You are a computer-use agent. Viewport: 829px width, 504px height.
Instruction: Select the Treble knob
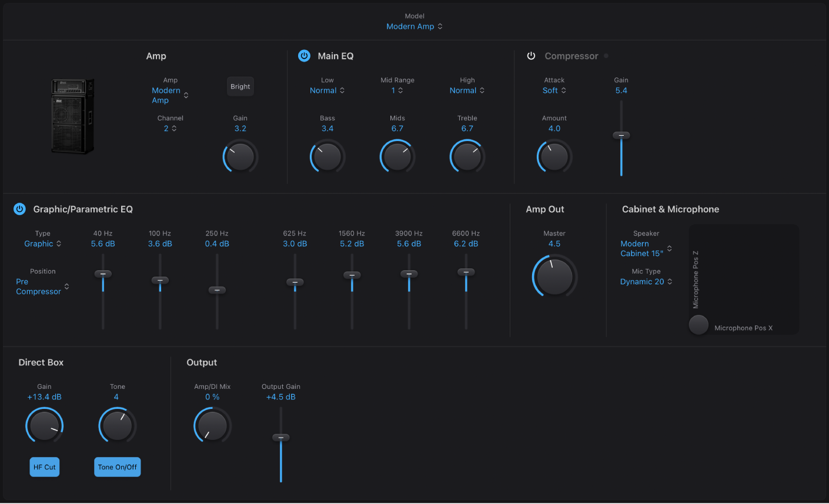coord(467,156)
